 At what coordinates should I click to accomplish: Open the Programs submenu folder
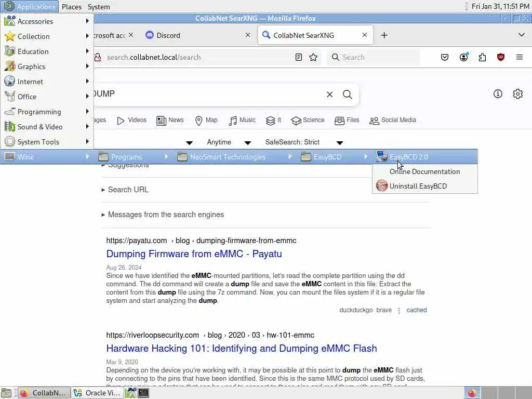click(x=134, y=157)
